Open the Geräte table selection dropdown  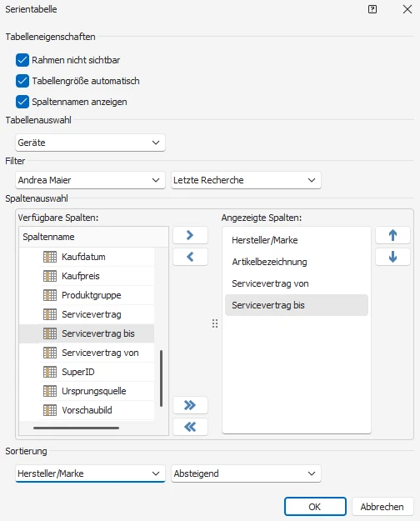pyautogui.click(x=90, y=143)
